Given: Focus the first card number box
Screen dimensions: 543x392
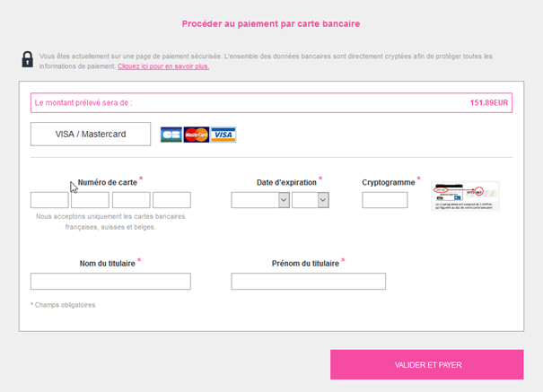Looking at the screenshot, I should 49,200.
